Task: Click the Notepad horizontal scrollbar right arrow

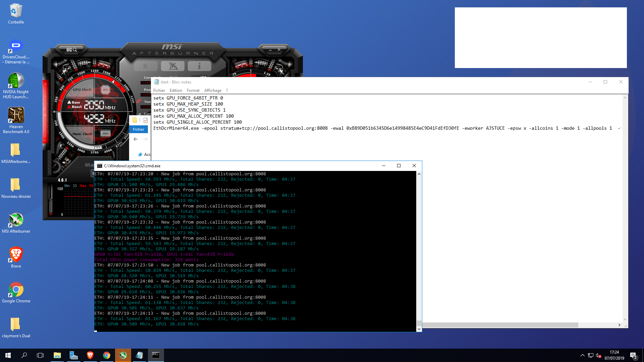Action: (619, 325)
